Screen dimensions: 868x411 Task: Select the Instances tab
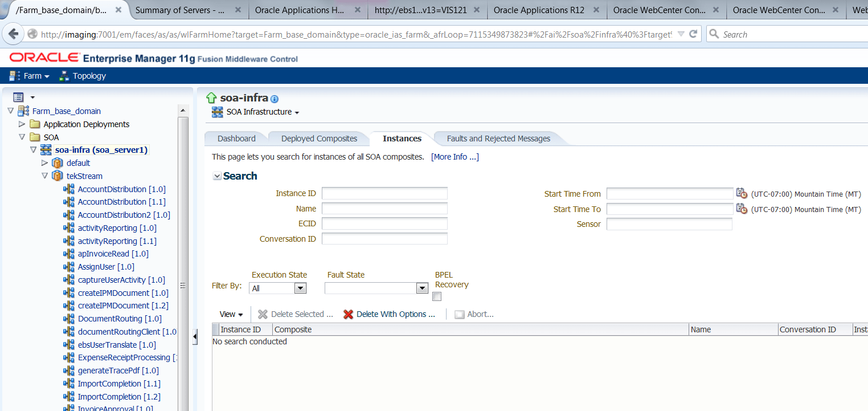(402, 139)
